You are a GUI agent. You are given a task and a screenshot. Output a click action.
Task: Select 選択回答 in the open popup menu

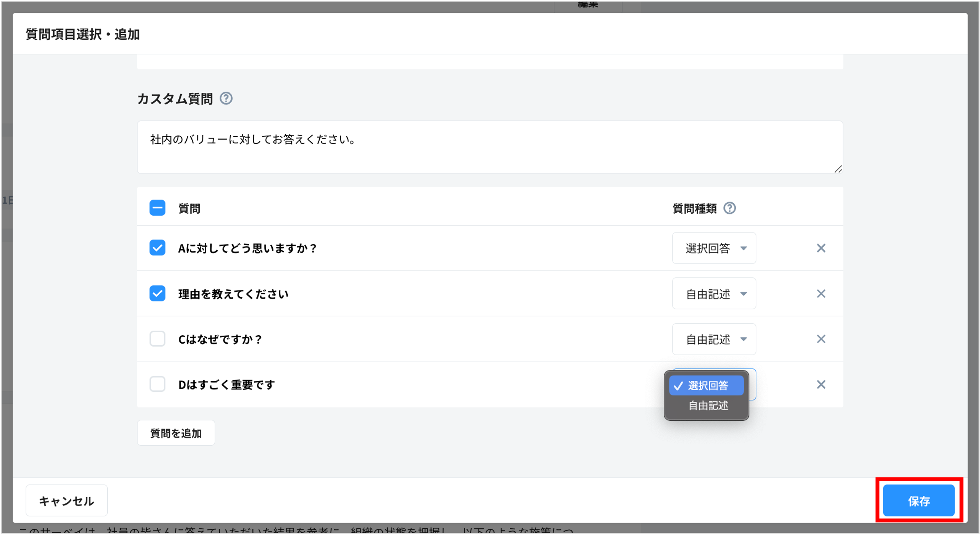(707, 386)
